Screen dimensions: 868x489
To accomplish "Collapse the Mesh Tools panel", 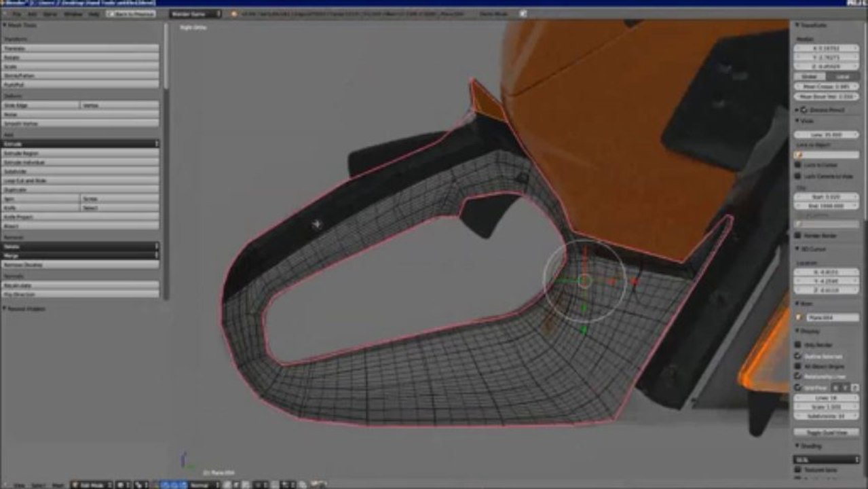I will 5,25.
